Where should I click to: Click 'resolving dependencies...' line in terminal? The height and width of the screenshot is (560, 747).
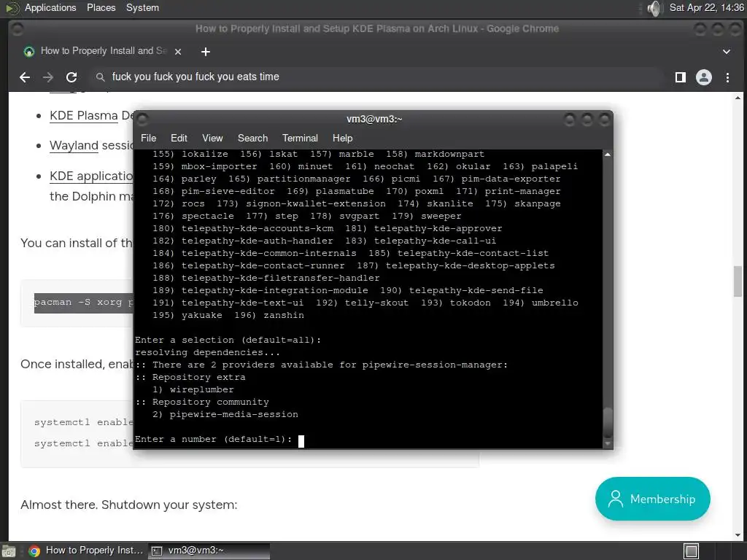[x=208, y=352]
